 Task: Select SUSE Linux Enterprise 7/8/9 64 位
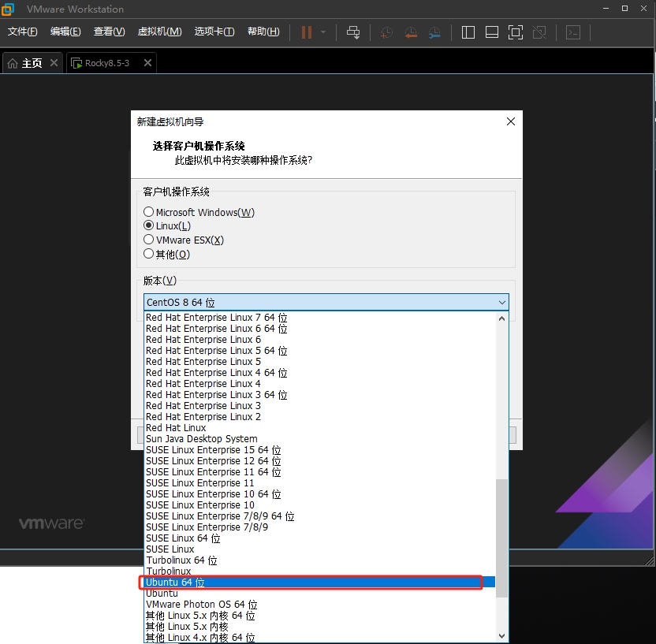pyautogui.click(x=319, y=516)
